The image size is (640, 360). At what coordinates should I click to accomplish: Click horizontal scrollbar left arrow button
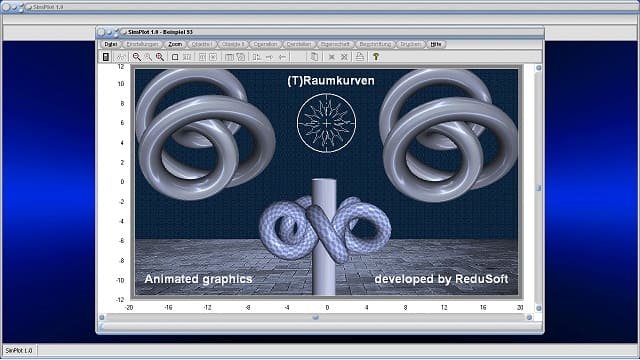point(102,317)
